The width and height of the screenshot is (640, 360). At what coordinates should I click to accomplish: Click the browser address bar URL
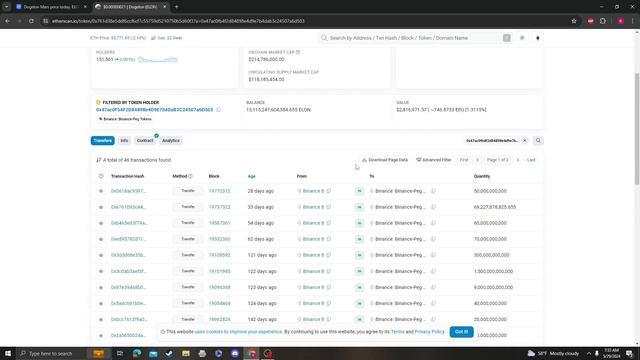(x=178, y=21)
